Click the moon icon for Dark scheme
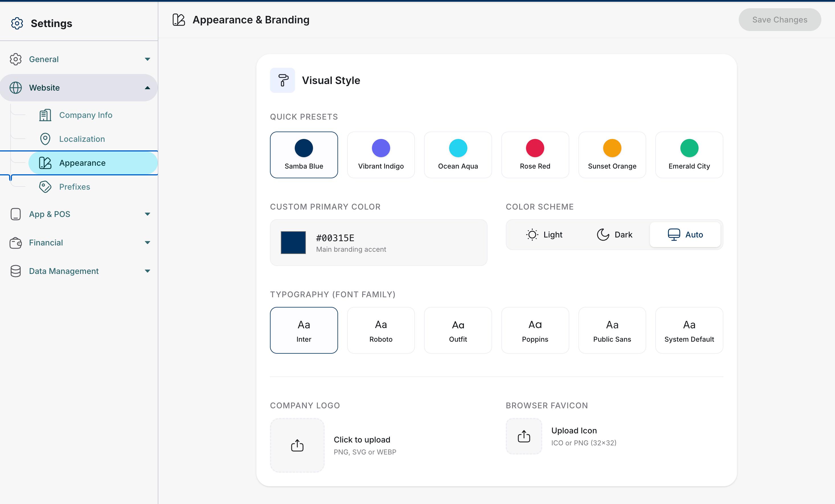The width and height of the screenshot is (835, 504). [603, 235]
